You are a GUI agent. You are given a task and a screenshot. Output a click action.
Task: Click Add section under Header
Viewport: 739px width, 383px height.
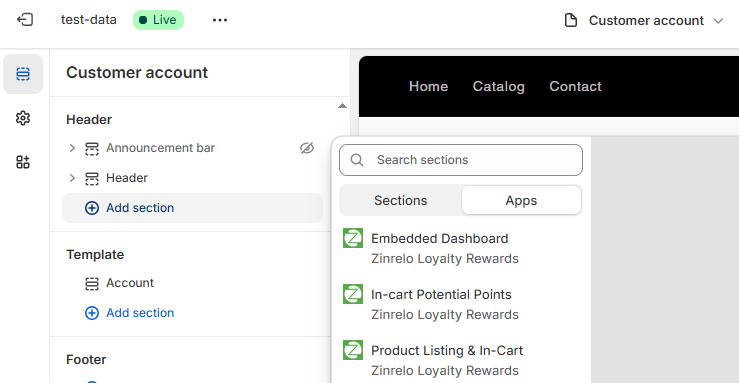193,208
